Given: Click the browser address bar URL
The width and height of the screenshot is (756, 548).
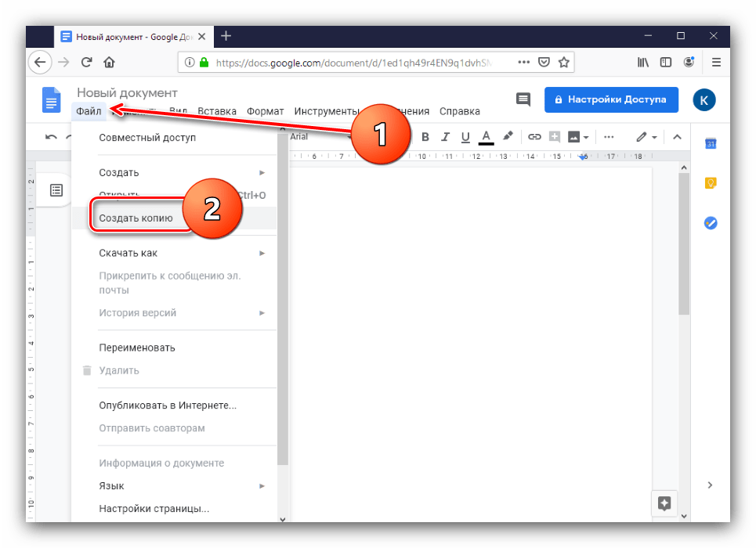Looking at the screenshot, I should coord(354,63).
